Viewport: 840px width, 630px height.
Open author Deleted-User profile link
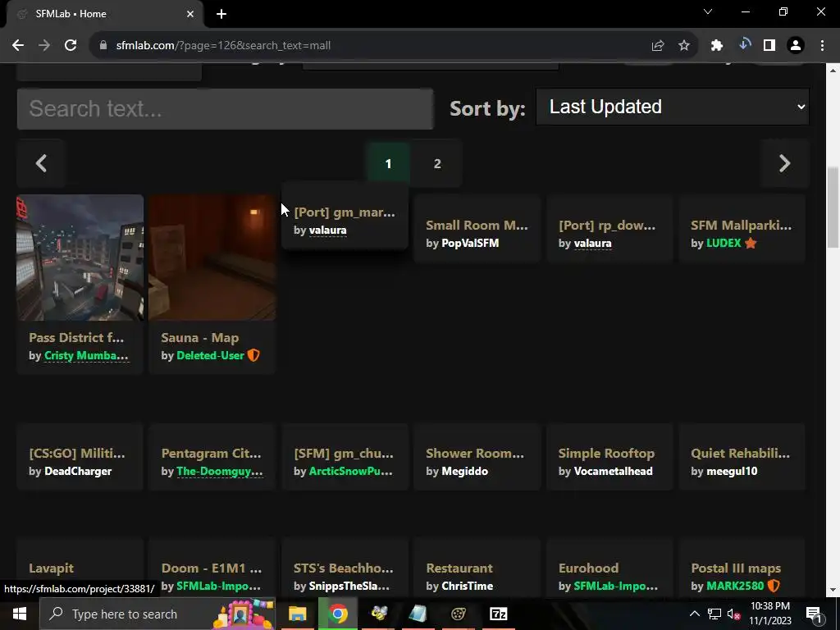tap(210, 356)
